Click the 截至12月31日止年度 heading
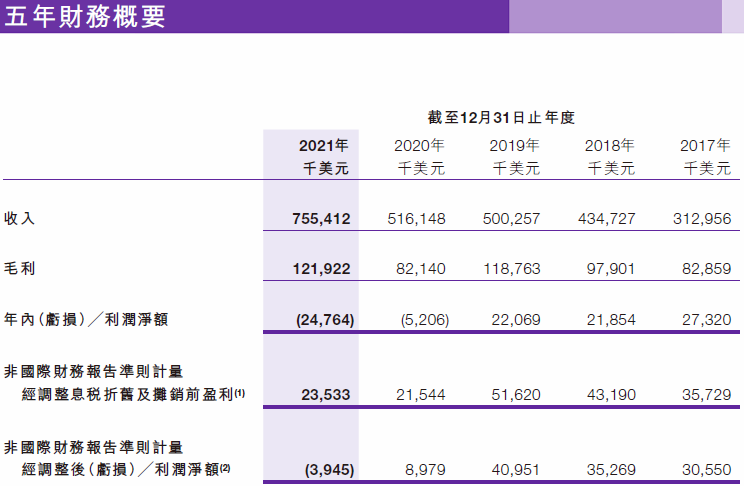744x486 pixels. (501, 117)
